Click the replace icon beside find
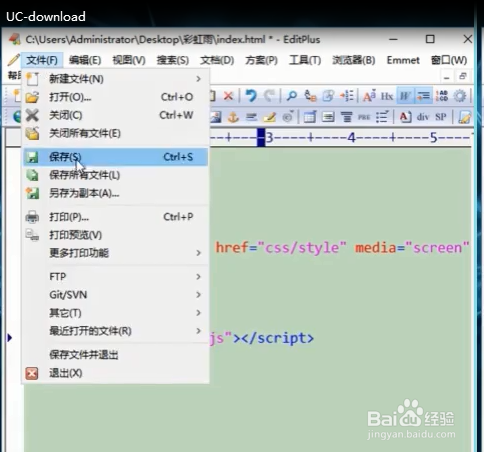 click(310, 96)
